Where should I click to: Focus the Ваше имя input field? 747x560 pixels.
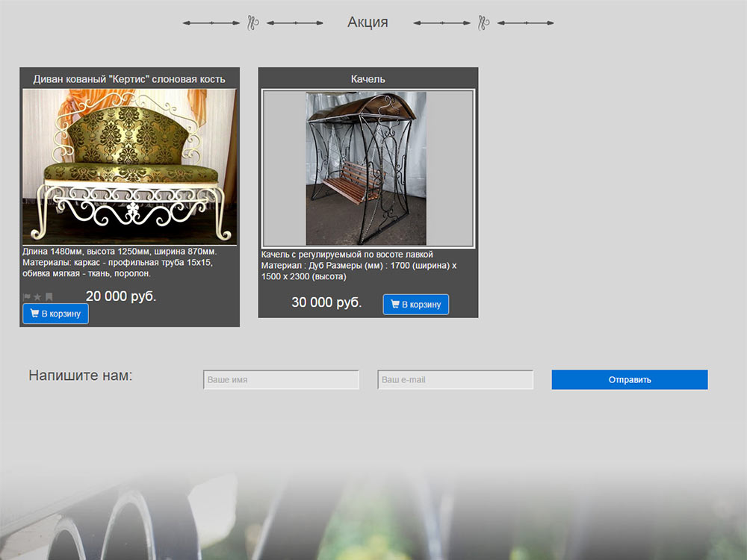[x=281, y=379]
